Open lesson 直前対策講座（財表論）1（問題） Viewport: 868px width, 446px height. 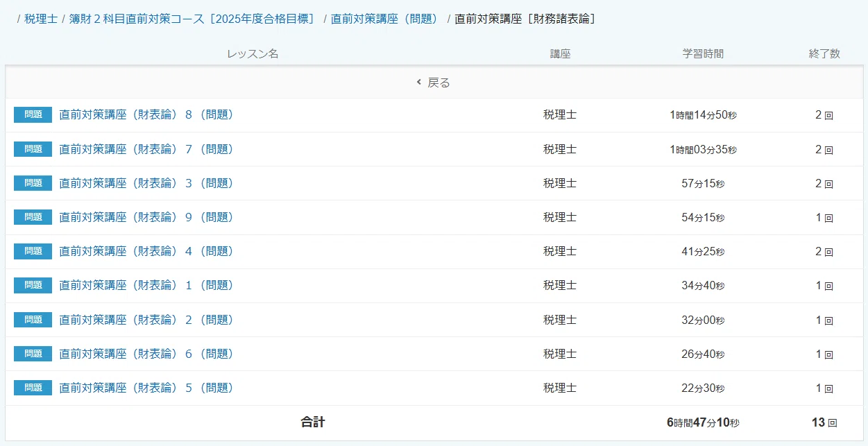pyautogui.click(x=146, y=284)
